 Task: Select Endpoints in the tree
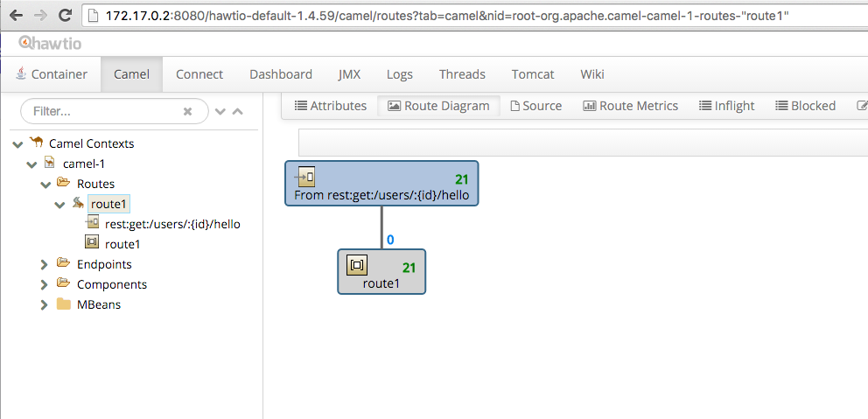tap(104, 264)
